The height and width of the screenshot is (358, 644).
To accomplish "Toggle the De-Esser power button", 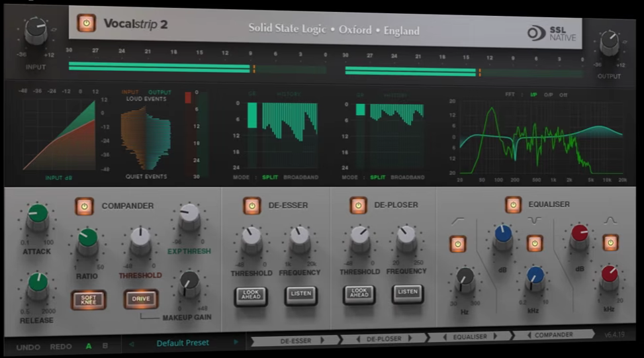I will pyautogui.click(x=252, y=205).
